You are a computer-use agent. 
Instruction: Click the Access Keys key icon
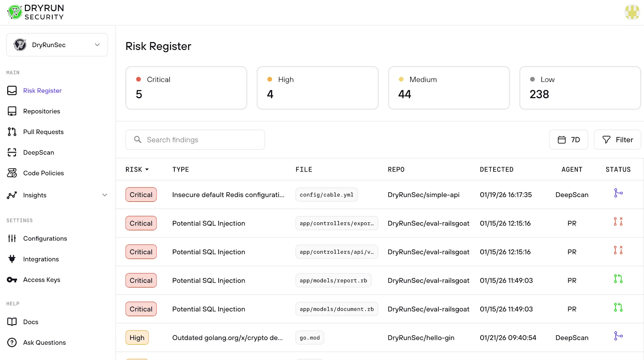click(12, 279)
